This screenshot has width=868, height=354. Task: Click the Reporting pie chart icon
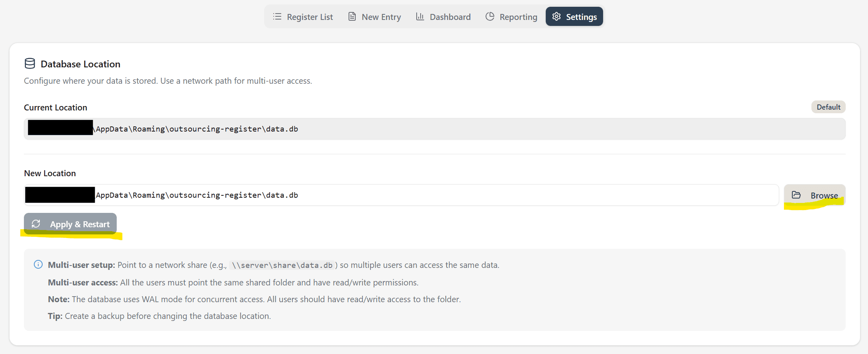(490, 17)
